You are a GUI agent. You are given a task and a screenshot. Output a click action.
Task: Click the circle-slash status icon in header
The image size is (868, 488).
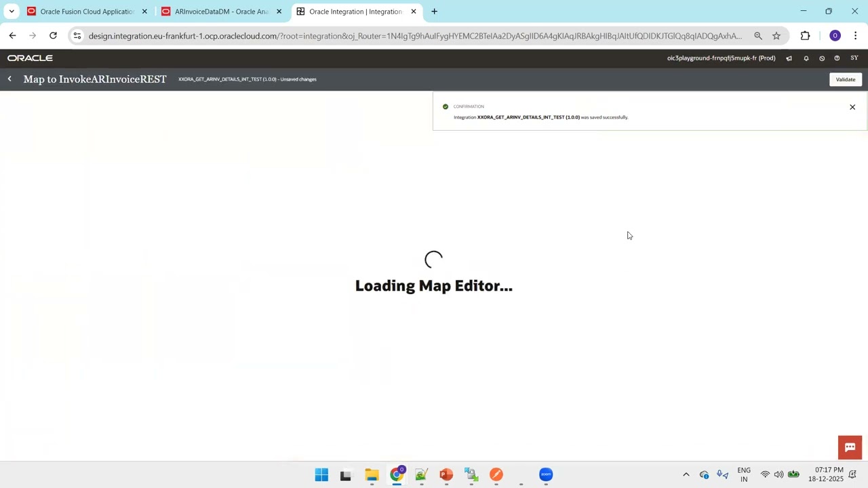(x=822, y=58)
